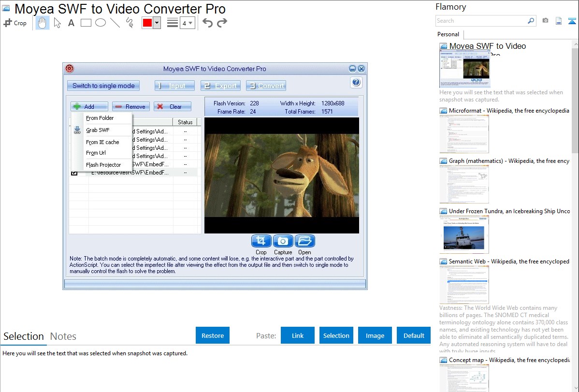Pick the freehand drawing tool
579x392 pixels.
coord(130,23)
